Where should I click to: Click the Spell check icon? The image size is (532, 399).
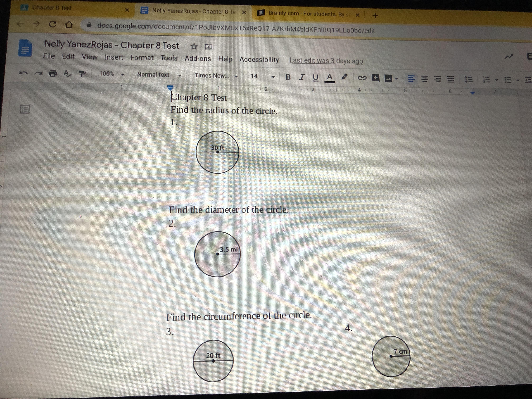tap(67, 74)
